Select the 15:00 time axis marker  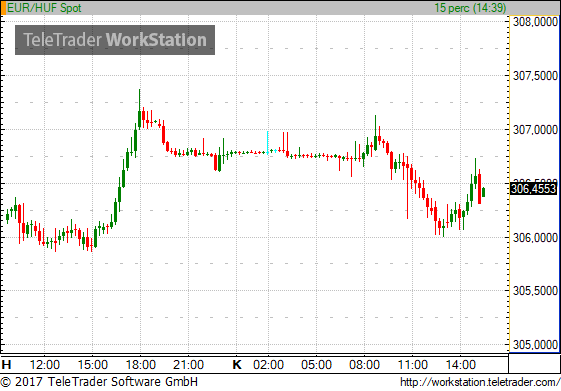pyautogui.click(x=92, y=365)
